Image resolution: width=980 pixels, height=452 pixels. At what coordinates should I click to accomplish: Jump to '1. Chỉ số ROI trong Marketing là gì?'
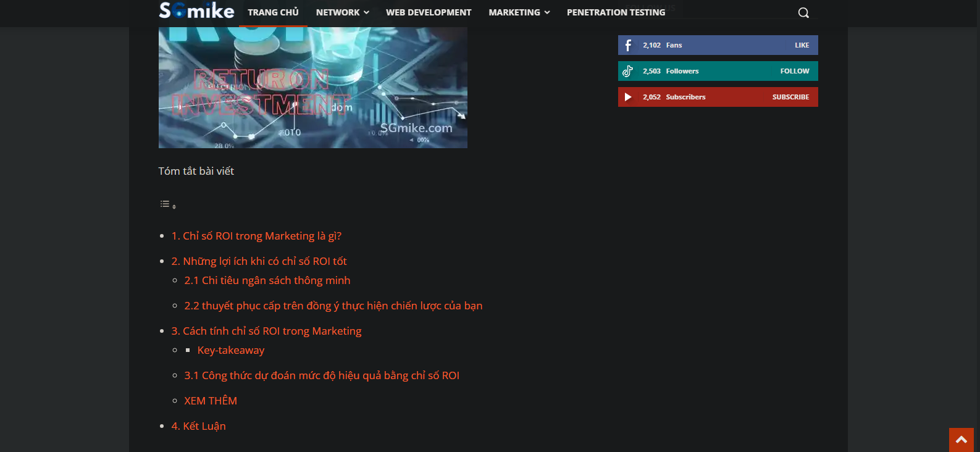[x=256, y=236]
